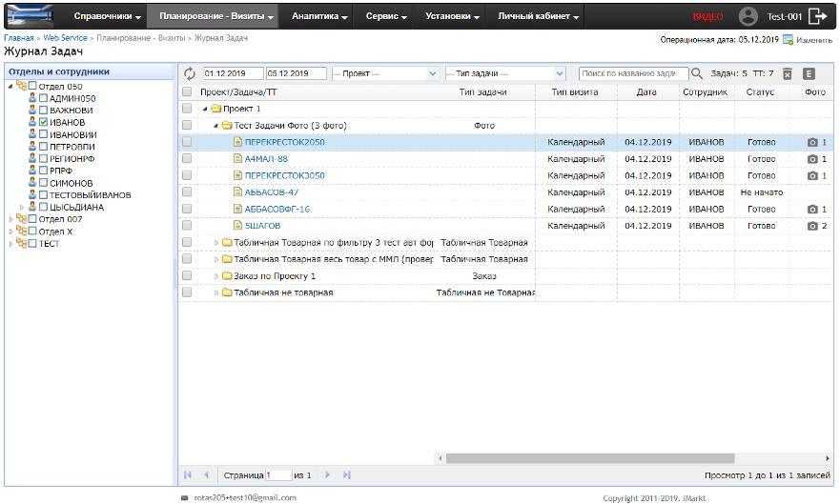Image resolution: width=840 pixels, height=504 pixels.
Task: Go to previous page icon
Action: (x=206, y=474)
